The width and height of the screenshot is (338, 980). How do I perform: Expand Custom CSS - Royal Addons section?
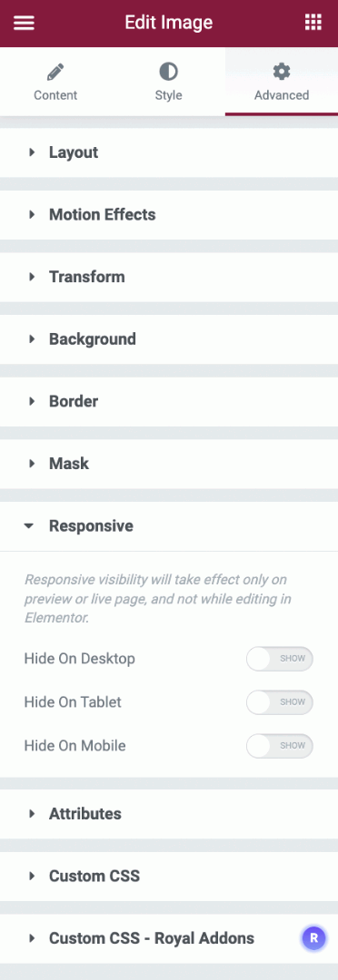pos(169,938)
